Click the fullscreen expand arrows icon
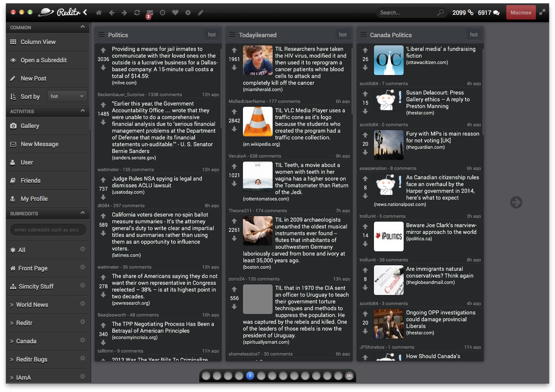Image resolution: width=555 pixels, height=392 pixels. tap(542, 12)
